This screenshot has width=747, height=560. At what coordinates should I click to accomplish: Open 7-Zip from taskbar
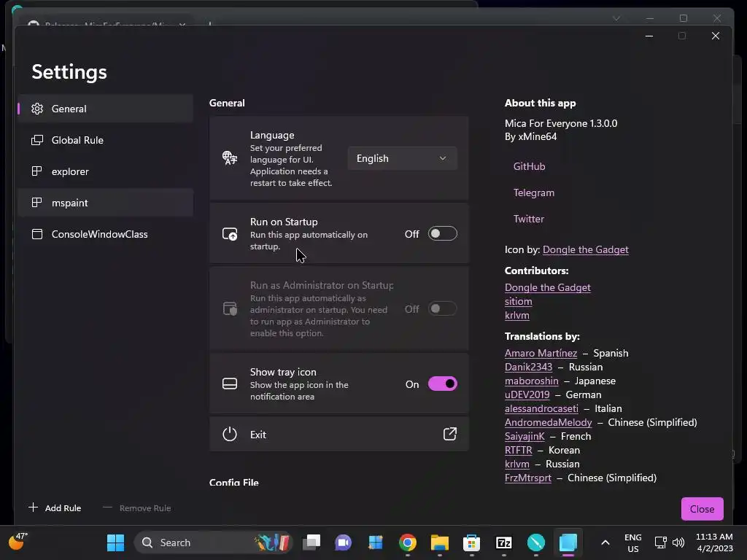pos(503,542)
